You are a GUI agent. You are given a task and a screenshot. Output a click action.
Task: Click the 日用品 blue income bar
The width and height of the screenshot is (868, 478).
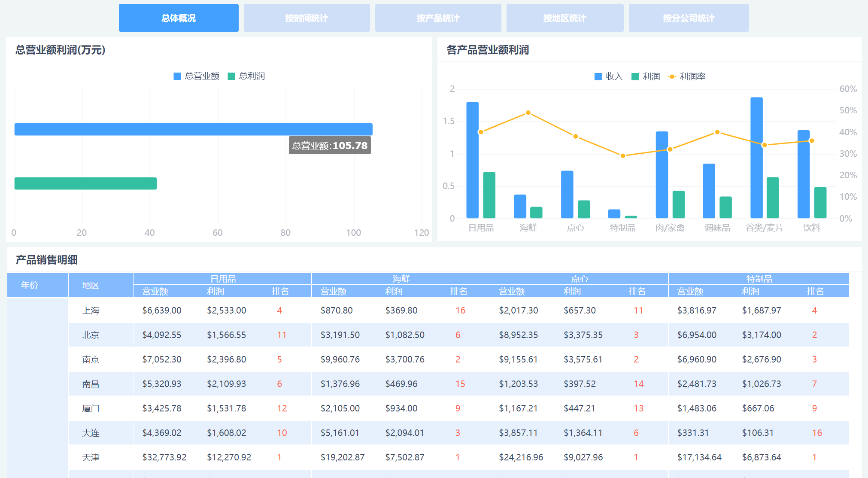pyautogui.click(x=473, y=160)
